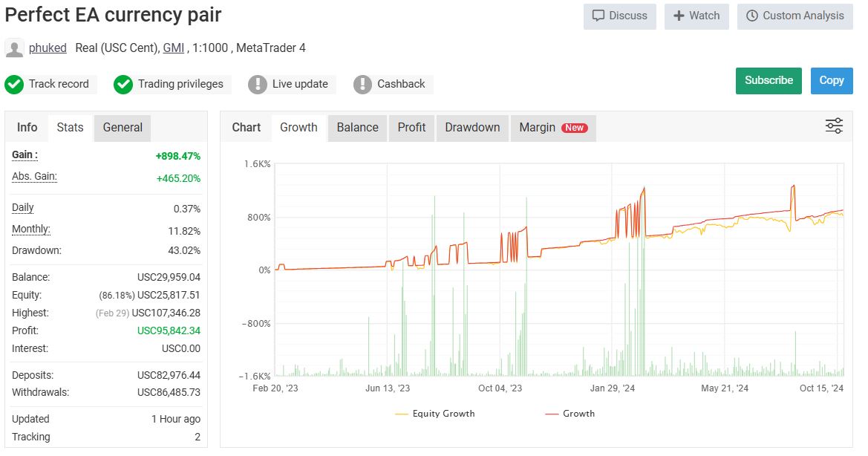Switch to the Stats tab
Image resolution: width=868 pixels, height=456 pixels.
(x=70, y=128)
